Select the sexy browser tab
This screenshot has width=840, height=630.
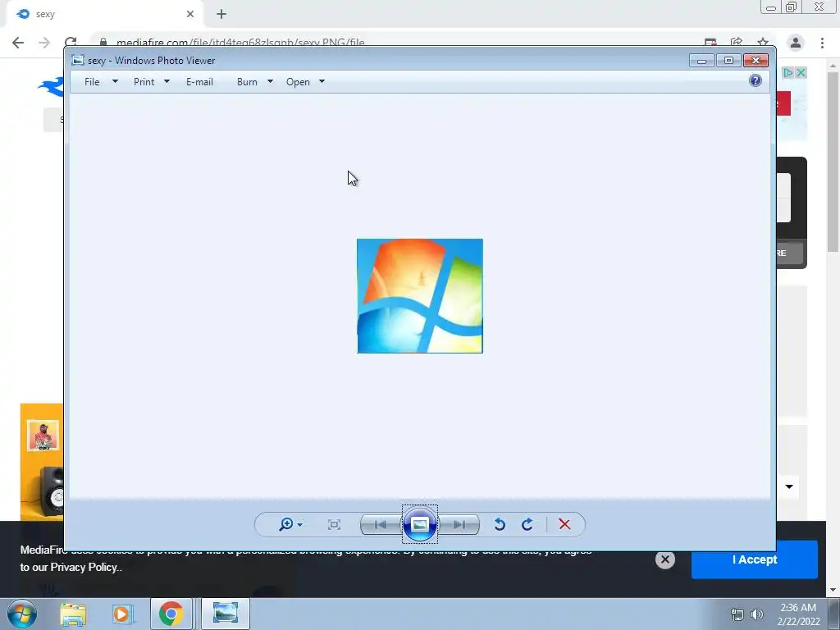(x=104, y=14)
